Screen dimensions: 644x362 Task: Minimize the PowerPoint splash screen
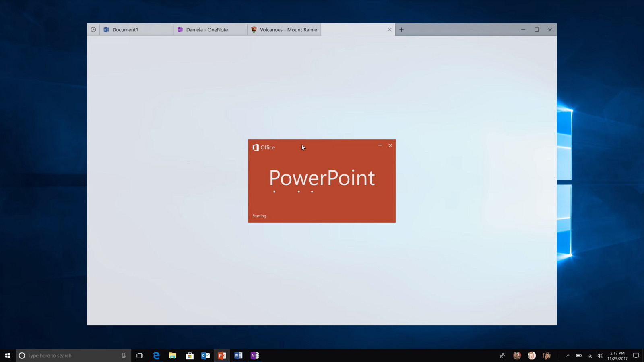(380, 145)
